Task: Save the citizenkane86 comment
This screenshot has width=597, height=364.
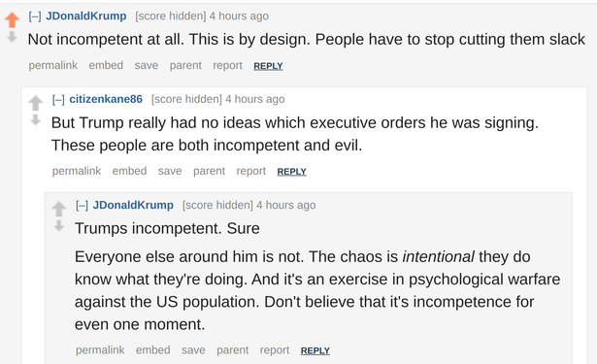Action: click(x=170, y=171)
